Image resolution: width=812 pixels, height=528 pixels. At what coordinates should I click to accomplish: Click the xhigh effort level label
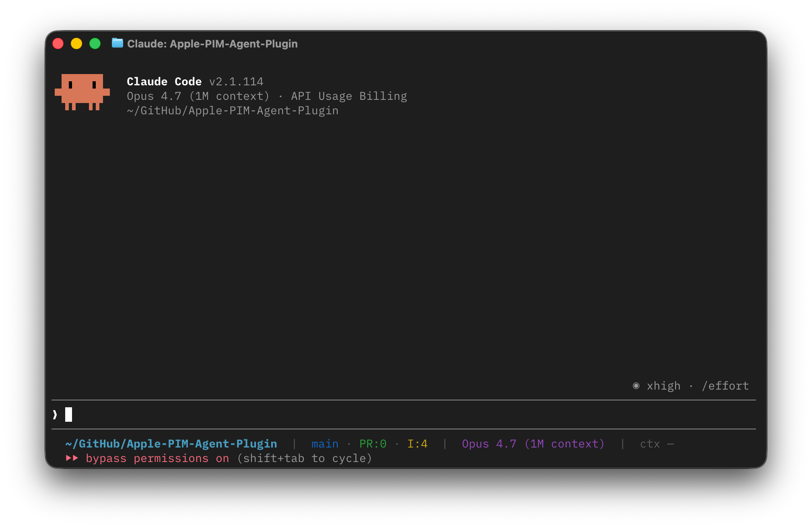click(x=664, y=386)
